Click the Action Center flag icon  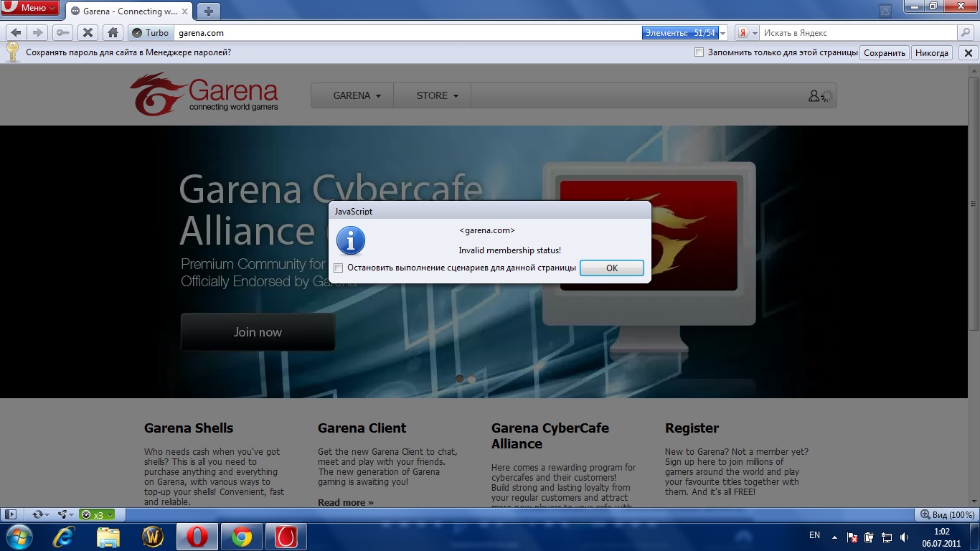click(853, 537)
